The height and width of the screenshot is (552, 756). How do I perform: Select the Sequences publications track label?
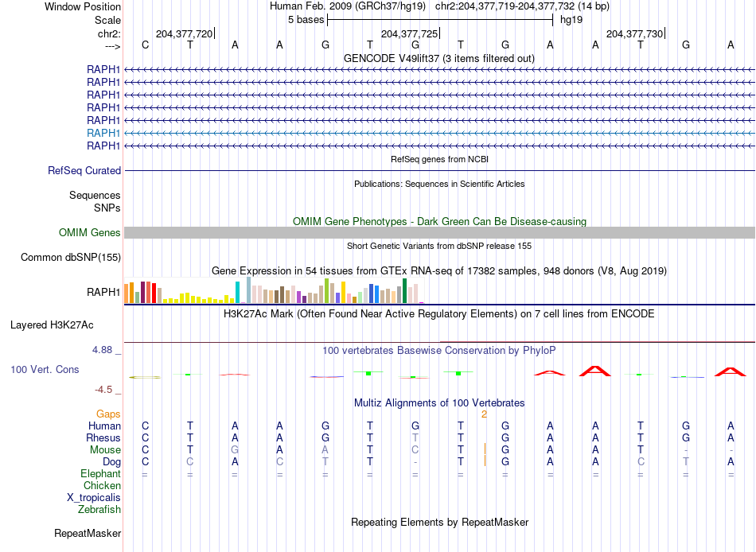point(95,195)
